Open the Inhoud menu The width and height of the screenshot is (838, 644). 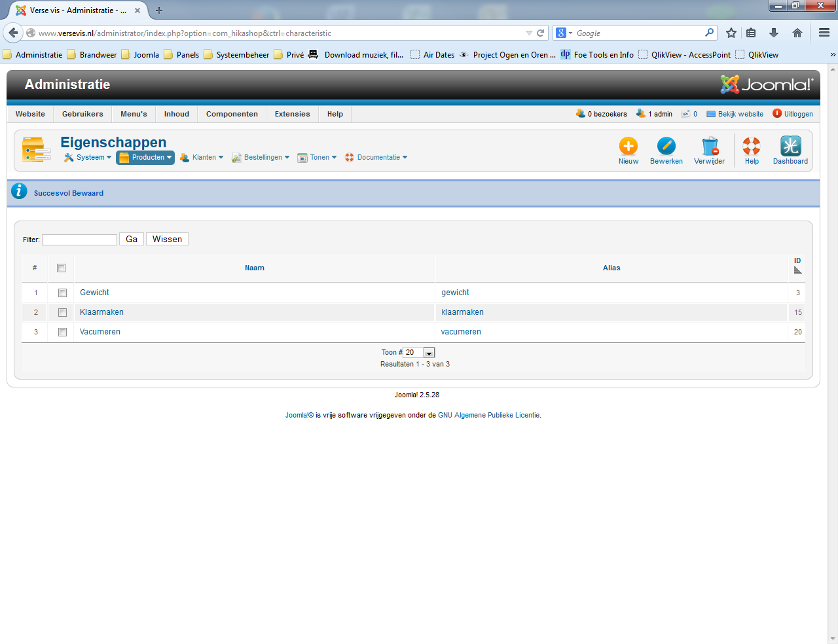tap(177, 114)
